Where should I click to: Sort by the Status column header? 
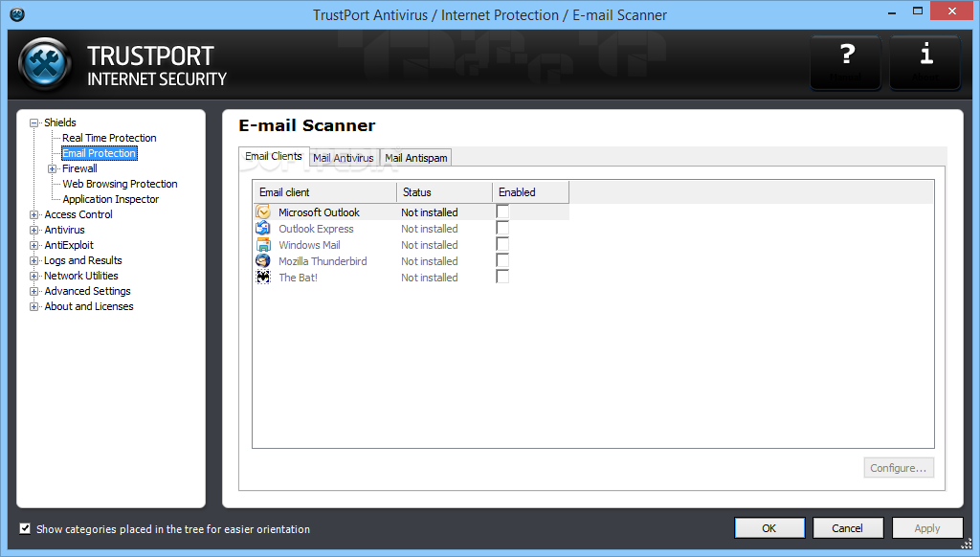[444, 192]
